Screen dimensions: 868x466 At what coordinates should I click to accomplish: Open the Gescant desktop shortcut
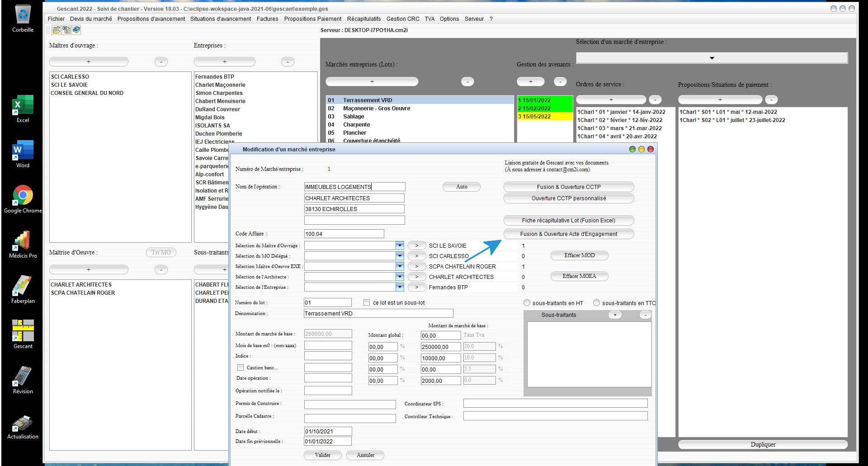pyautogui.click(x=23, y=335)
